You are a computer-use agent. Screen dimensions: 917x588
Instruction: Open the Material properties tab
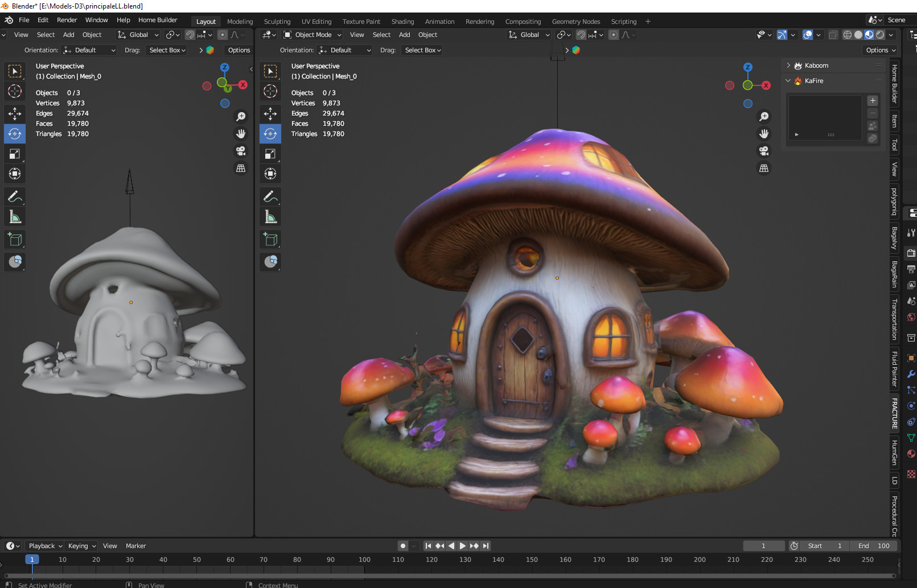pyautogui.click(x=911, y=454)
